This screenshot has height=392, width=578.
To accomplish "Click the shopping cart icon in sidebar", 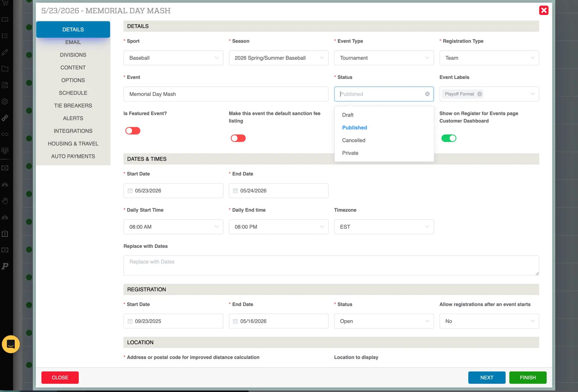I will pos(5,3).
